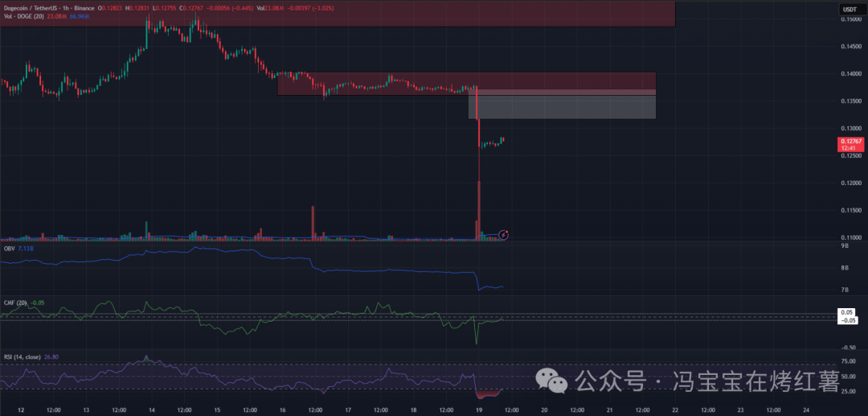Click the date 14 on time axis

coord(151,410)
